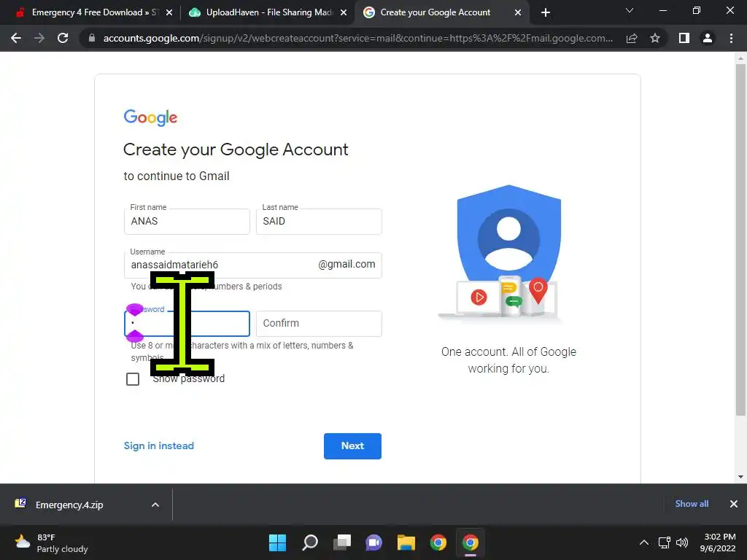Open weather widget 83°F Partly cloudy
The image size is (747, 560).
(52, 543)
